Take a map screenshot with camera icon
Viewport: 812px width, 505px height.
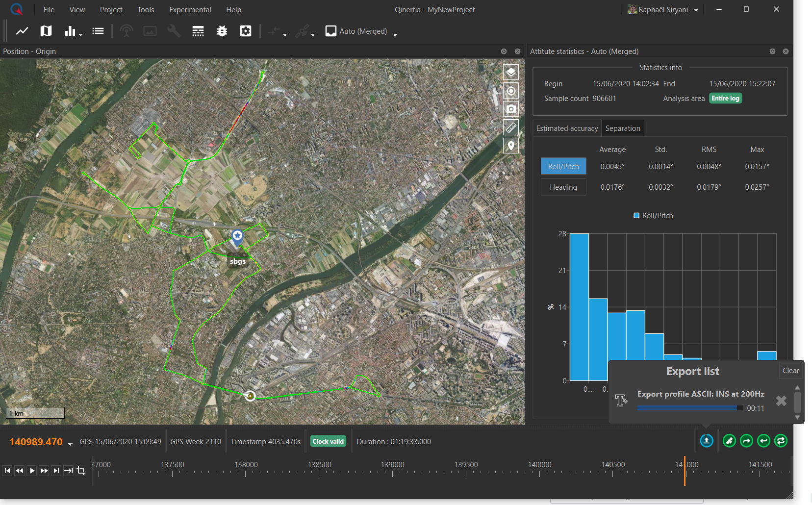(x=511, y=109)
